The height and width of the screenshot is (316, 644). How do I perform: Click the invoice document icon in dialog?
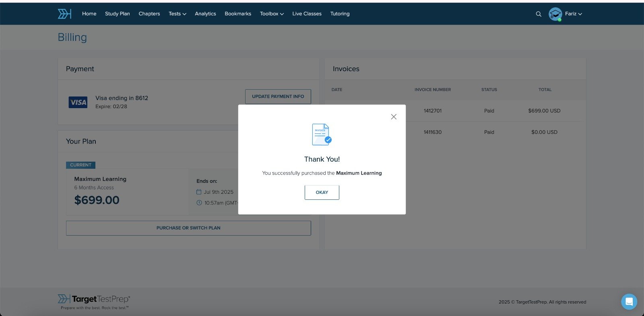coord(322,135)
